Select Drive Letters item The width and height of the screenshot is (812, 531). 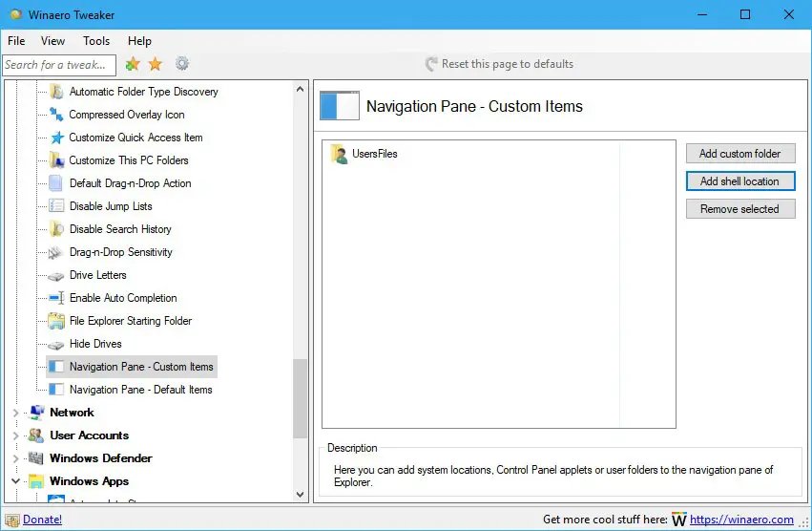pyautogui.click(x=98, y=275)
